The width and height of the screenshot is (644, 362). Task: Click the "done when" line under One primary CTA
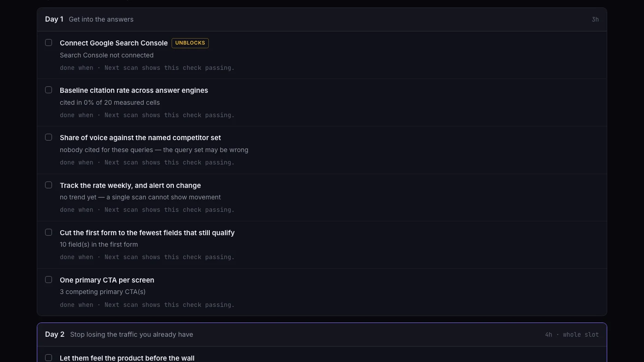pos(147,305)
